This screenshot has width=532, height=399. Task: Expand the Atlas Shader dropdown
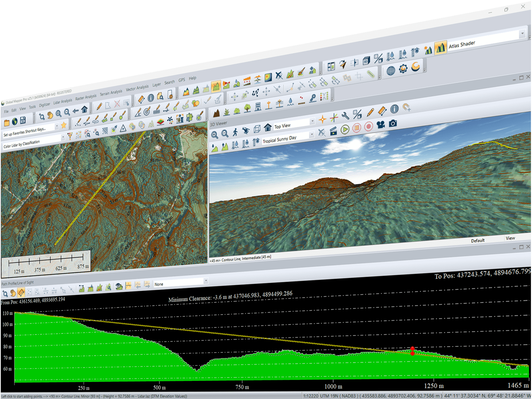[522, 34]
